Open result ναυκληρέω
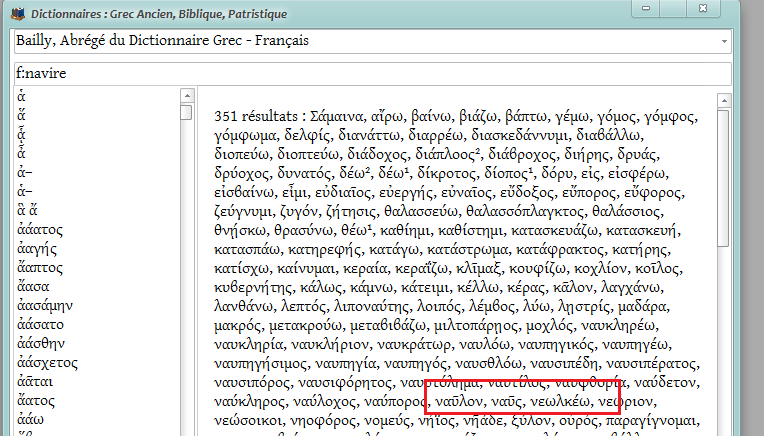 (619, 326)
